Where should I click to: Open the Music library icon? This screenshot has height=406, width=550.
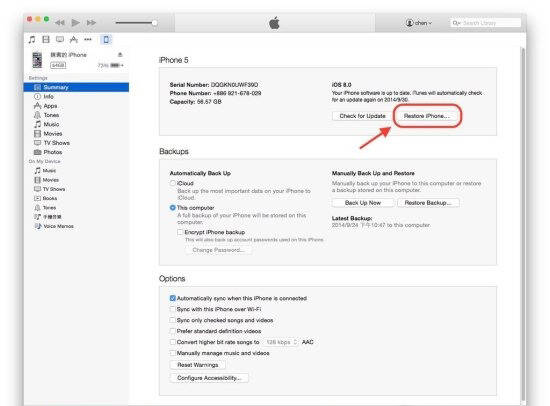coord(32,39)
